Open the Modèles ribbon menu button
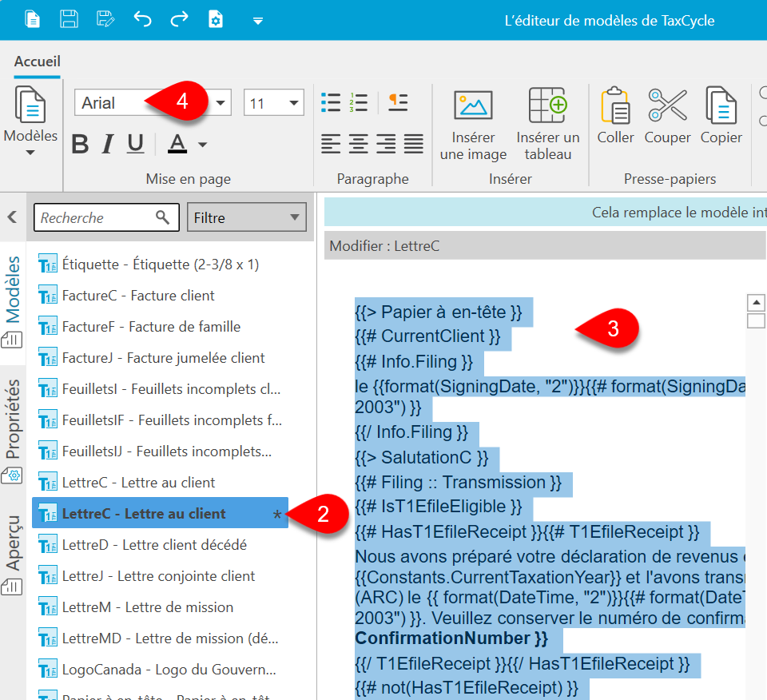The width and height of the screenshot is (767, 700). pos(30,121)
